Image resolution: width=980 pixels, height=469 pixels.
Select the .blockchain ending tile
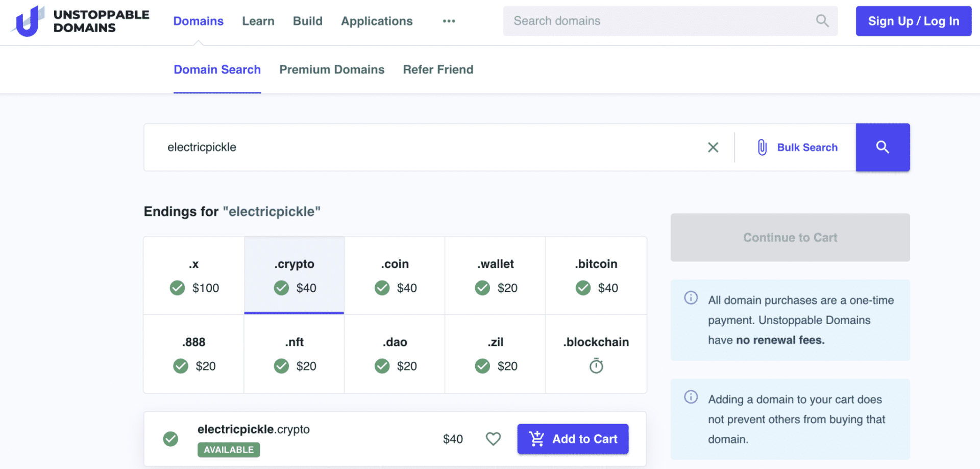click(596, 354)
